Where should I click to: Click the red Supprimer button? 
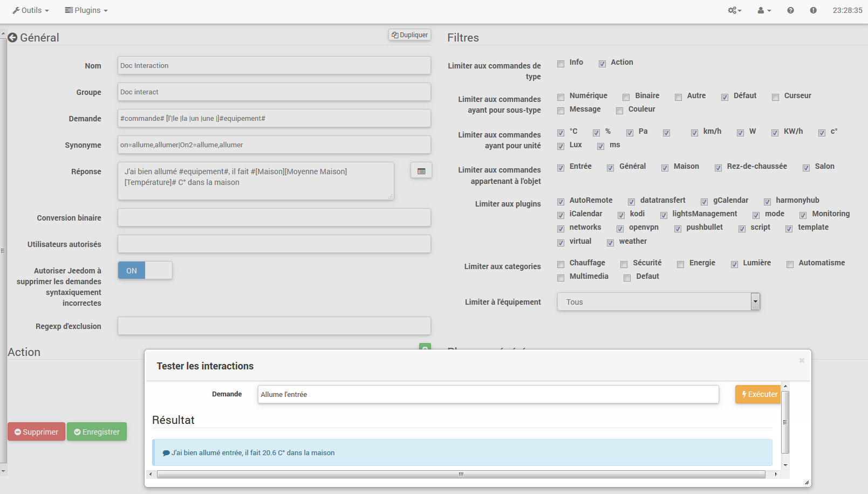click(x=36, y=432)
